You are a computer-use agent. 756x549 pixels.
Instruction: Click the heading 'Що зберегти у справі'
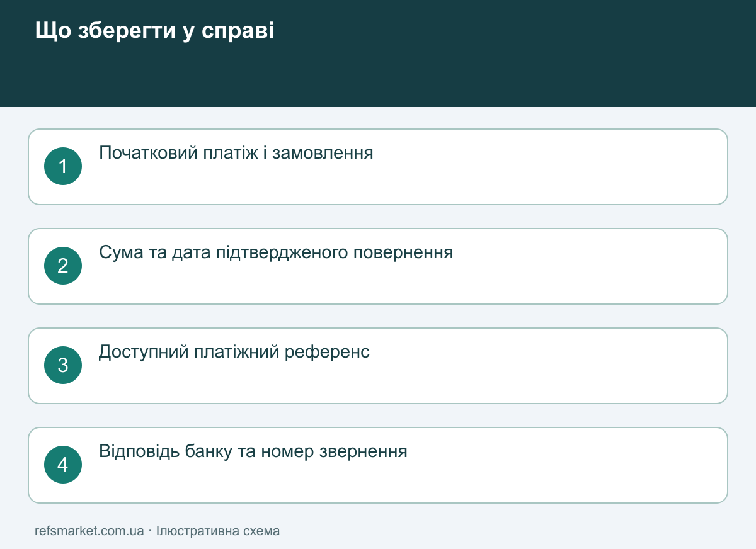coord(154,31)
